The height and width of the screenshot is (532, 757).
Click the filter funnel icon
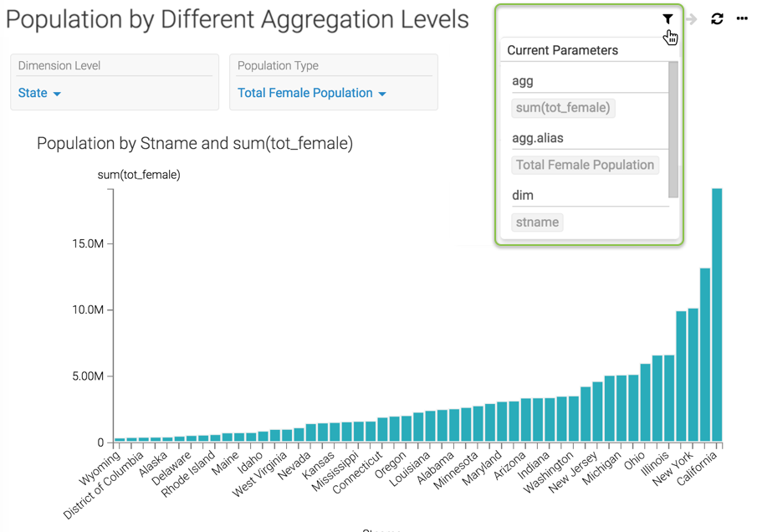[667, 18]
